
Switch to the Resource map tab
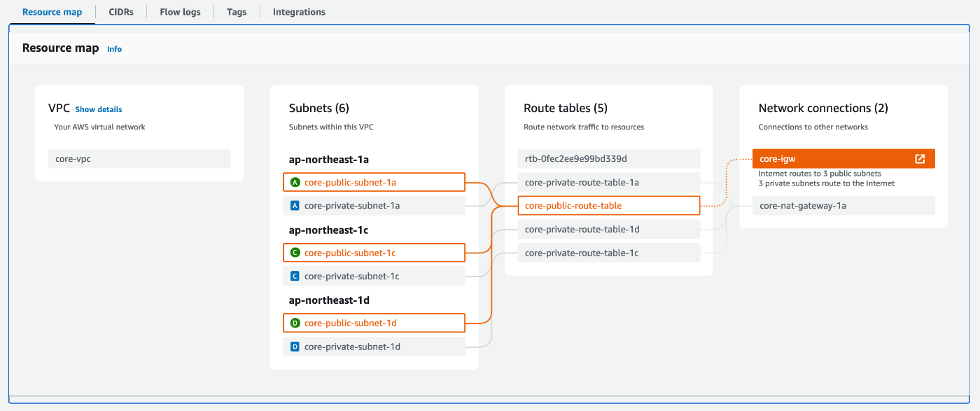tap(52, 12)
